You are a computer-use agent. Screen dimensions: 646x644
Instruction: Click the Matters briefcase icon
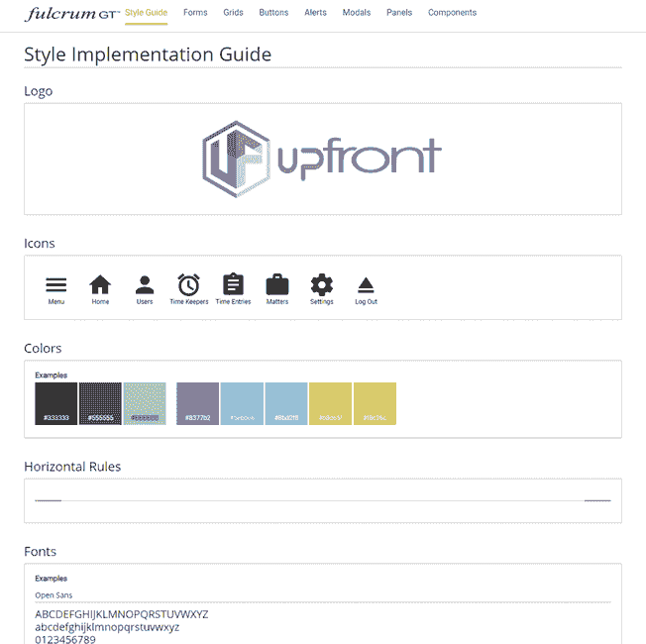point(277,284)
